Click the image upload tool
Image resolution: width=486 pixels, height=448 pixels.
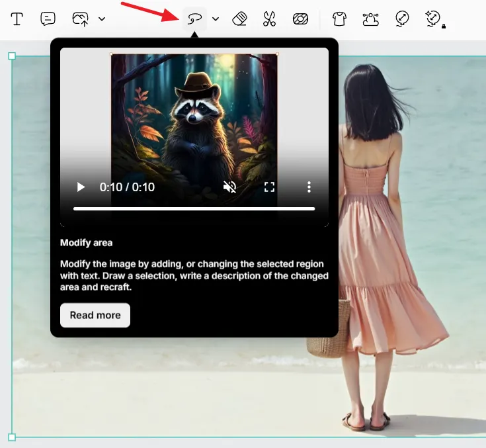click(x=80, y=19)
